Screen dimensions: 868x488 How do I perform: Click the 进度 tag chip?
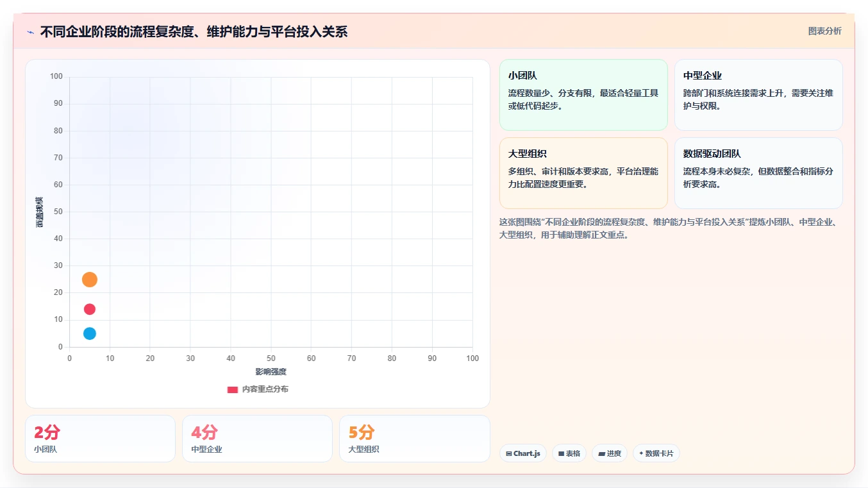[610, 453]
